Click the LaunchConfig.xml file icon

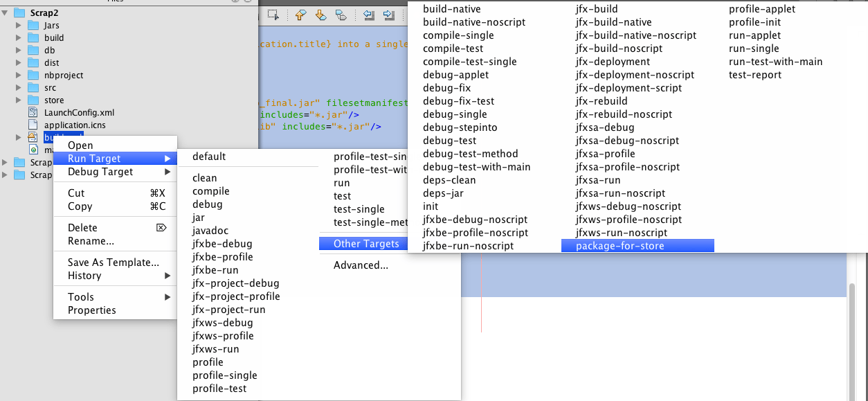[33, 112]
